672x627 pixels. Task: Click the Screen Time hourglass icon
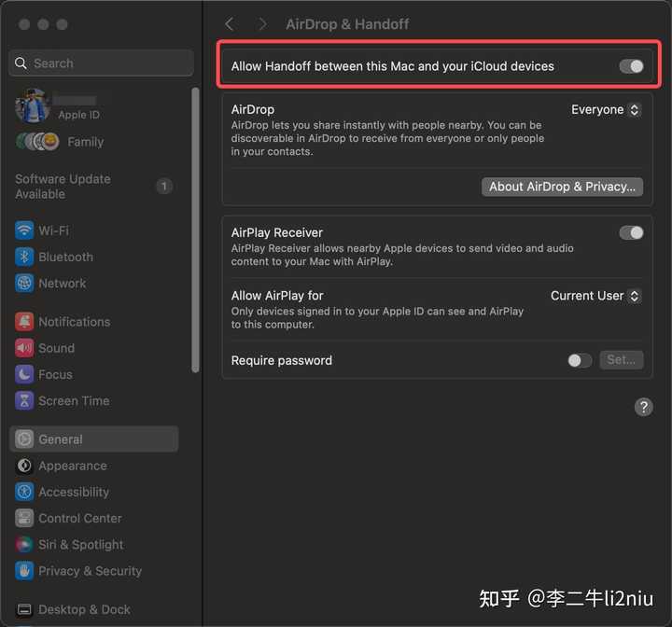pyautogui.click(x=24, y=400)
